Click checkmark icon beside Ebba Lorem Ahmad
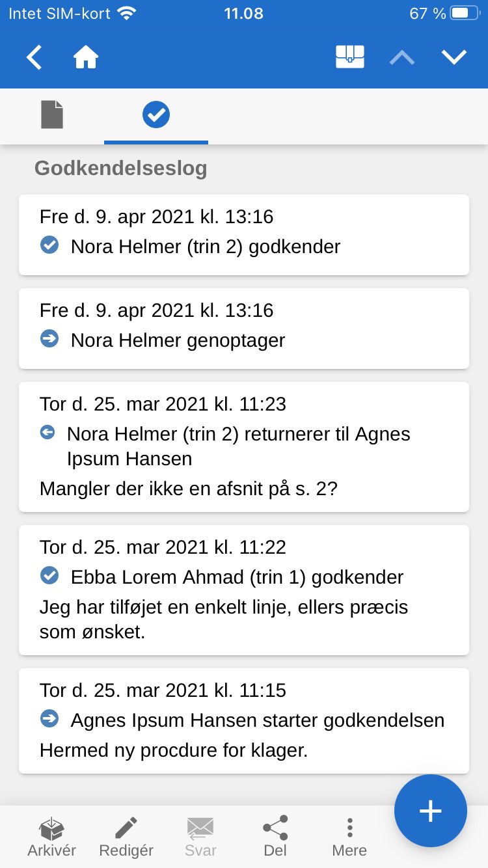 pos(49,576)
